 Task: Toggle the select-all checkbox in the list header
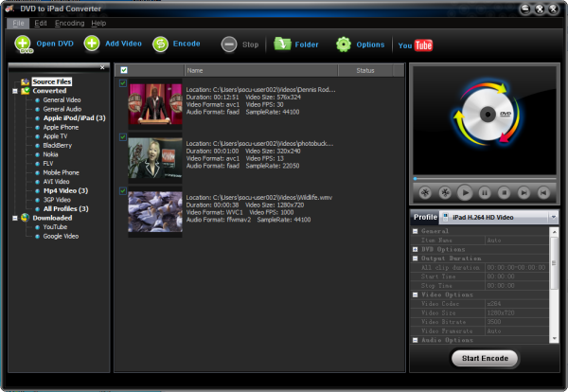tap(124, 70)
